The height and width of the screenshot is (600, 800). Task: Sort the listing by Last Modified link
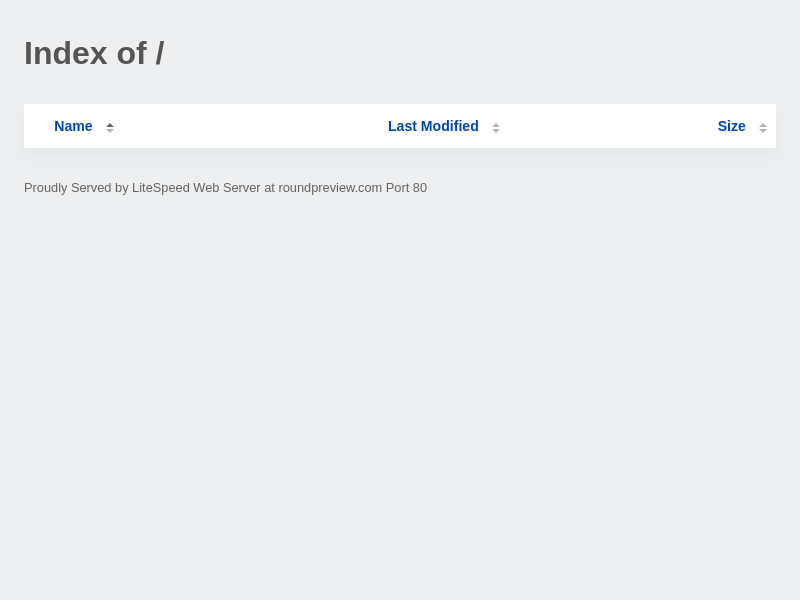coord(433,126)
